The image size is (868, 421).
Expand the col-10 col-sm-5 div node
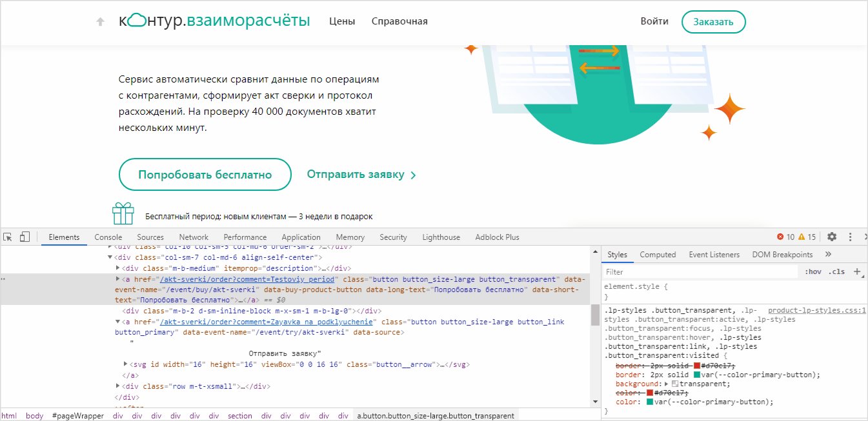tap(110, 246)
